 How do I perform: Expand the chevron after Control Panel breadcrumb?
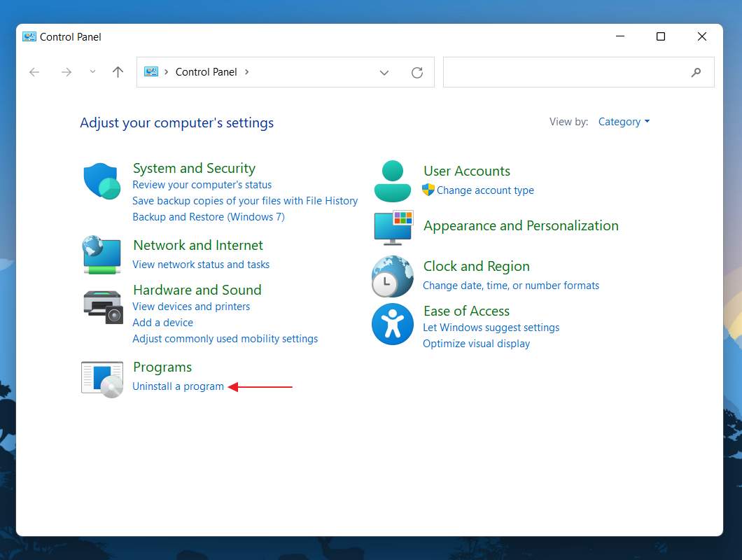coord(246,72)
